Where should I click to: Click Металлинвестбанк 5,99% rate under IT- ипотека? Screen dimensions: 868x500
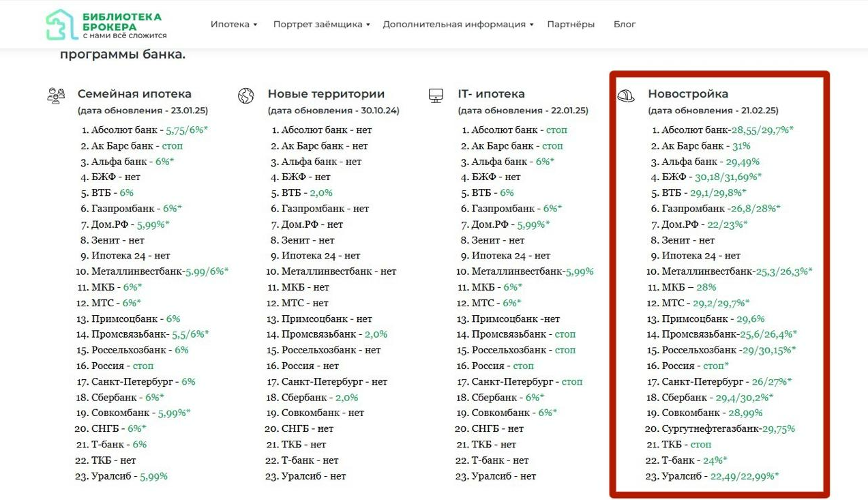click(580, 271)
